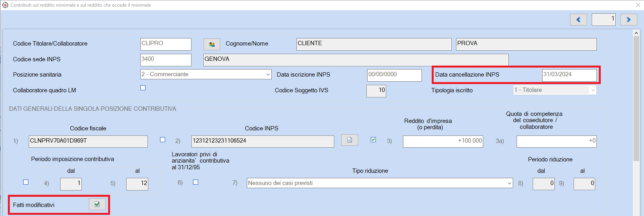Click the Data cancellazione INPS field
This screenshot has width=644, height=216.
[x=569, y=75]
